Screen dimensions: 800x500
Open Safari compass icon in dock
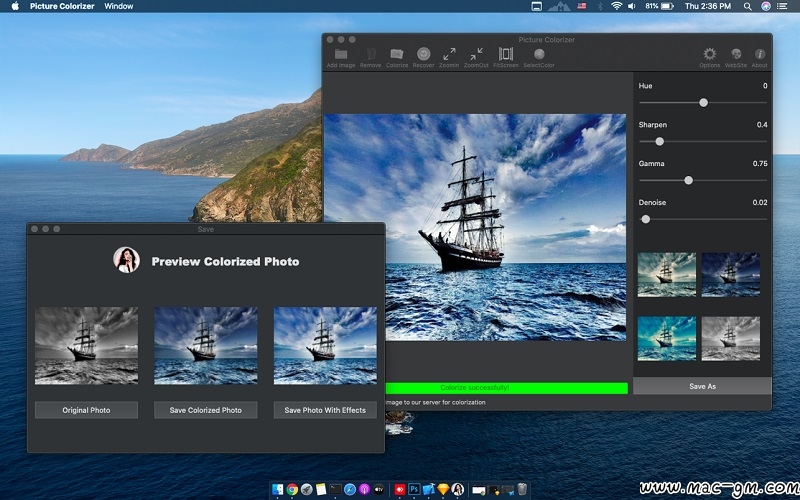tap(350, 489)
